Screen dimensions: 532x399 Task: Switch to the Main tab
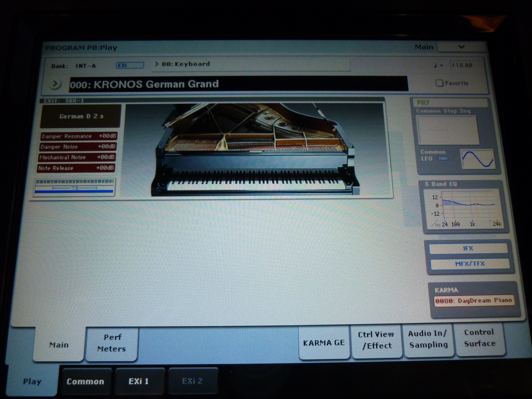click(59, 344)
